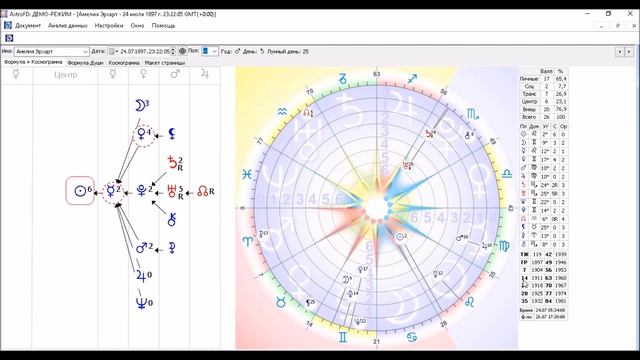Click the Pisces sign on the chart wheel
Screen dimensions: 640x360
click(247, 175)
